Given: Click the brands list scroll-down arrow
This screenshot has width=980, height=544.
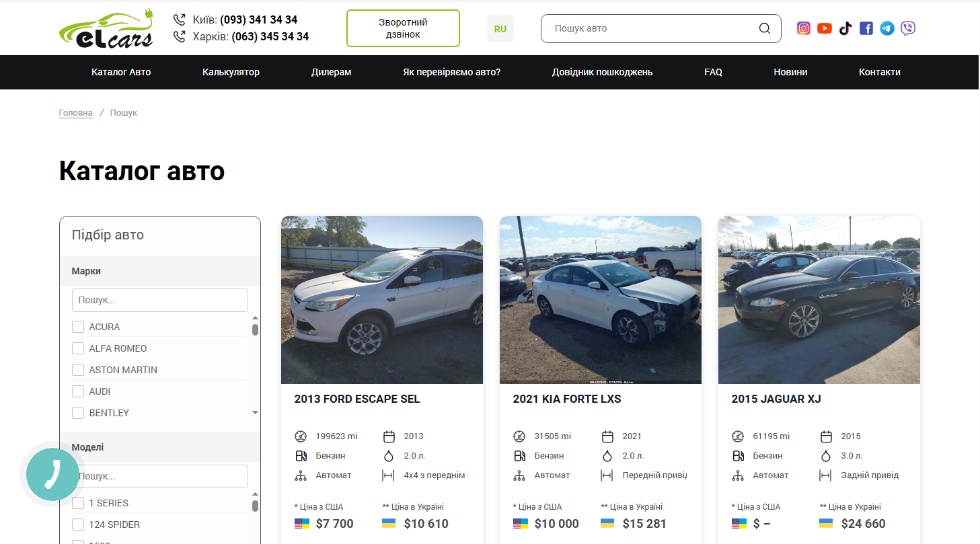Looking at the screenshot, I should click(255, 412).
